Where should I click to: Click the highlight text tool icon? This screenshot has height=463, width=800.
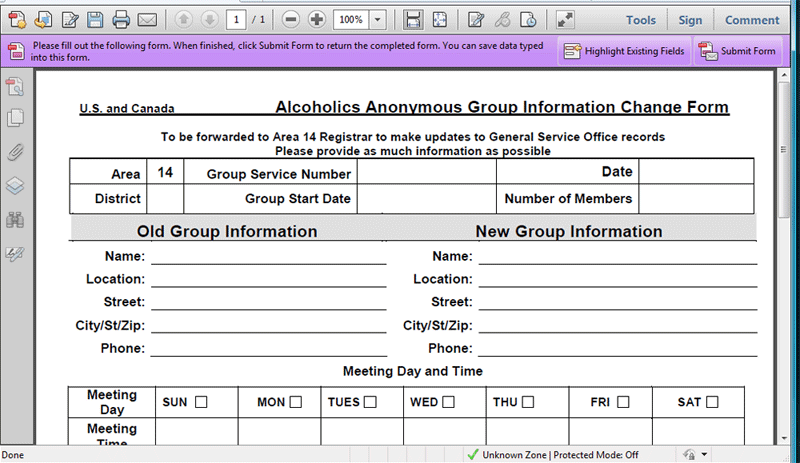point(502,20)
